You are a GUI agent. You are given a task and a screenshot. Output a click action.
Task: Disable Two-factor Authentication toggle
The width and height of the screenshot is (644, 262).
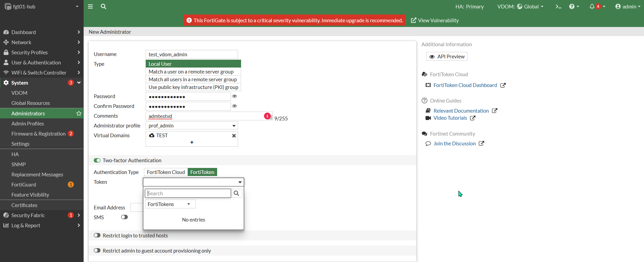tap(97, 161)
